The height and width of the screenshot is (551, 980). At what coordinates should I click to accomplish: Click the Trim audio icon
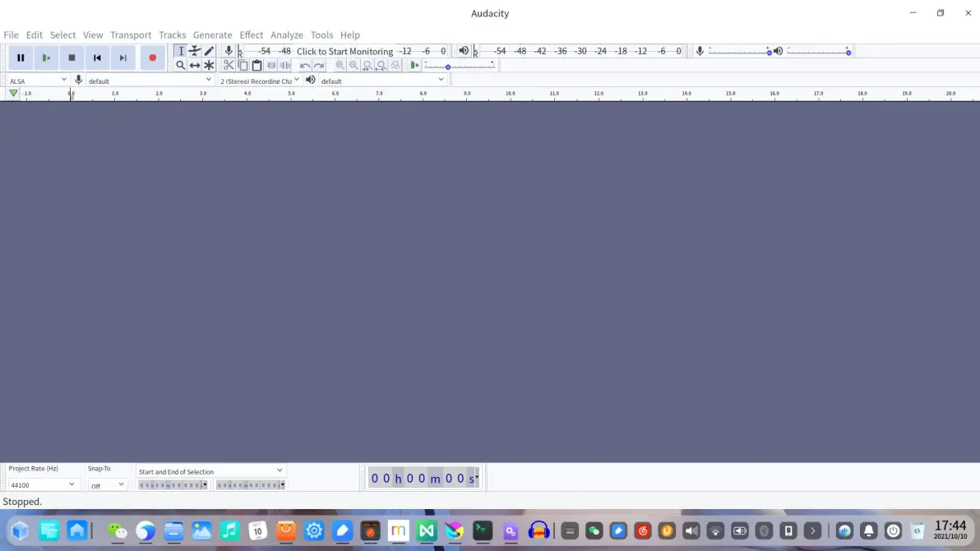pyautogui.click(x=271, y=65)
